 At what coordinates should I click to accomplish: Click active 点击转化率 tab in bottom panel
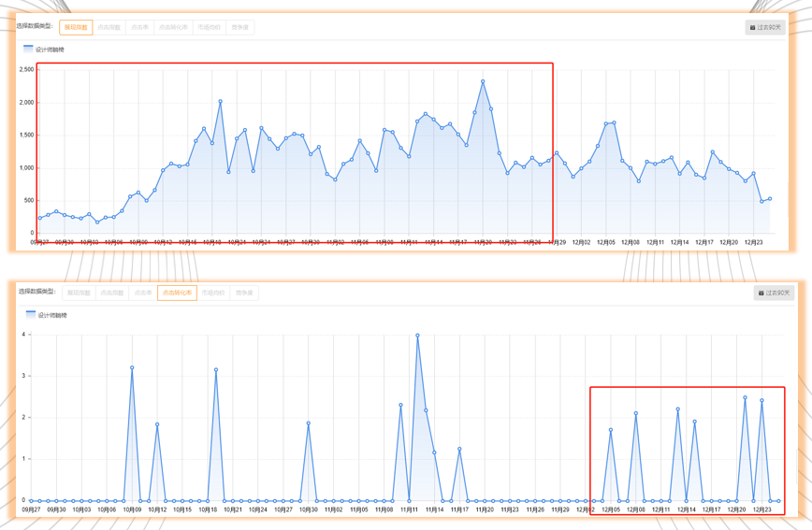pos(177,293)
